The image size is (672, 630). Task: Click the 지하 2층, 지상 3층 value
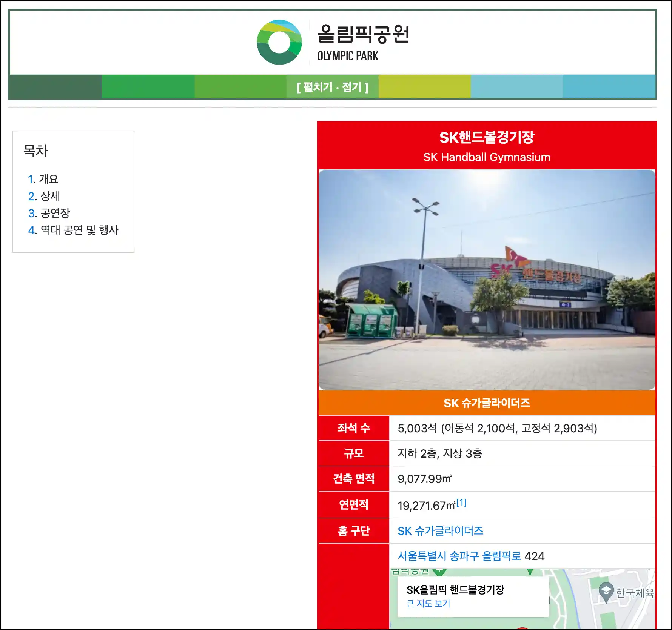pyautogui.click(x=440, y=453)
